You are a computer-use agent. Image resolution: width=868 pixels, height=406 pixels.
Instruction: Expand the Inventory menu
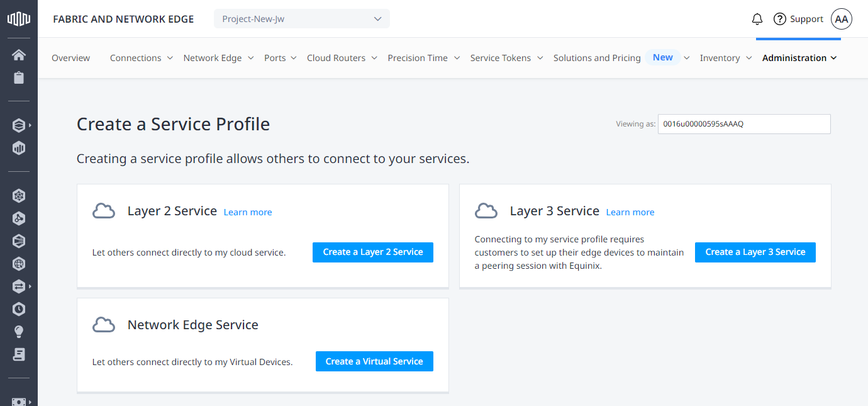coord(726,58)
